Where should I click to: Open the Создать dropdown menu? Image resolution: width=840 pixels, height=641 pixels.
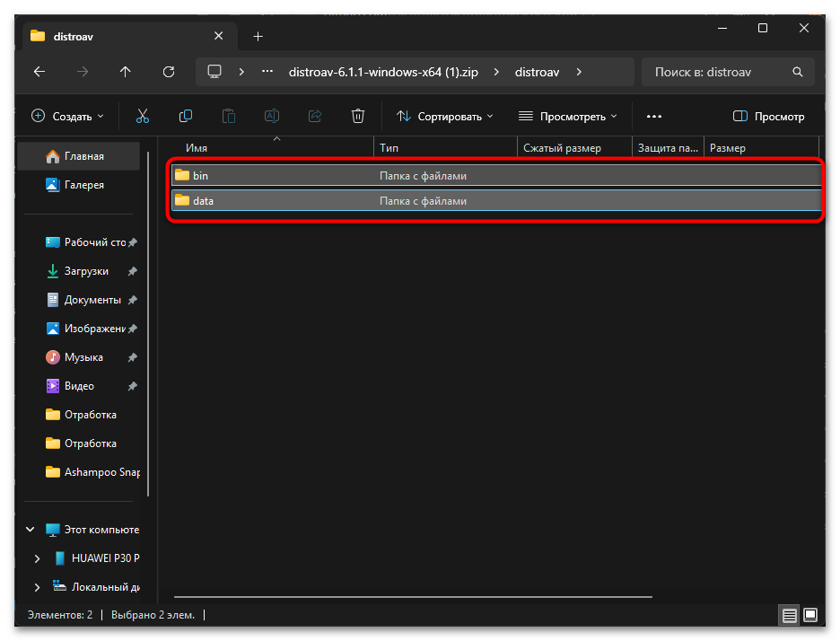[67, 116]
